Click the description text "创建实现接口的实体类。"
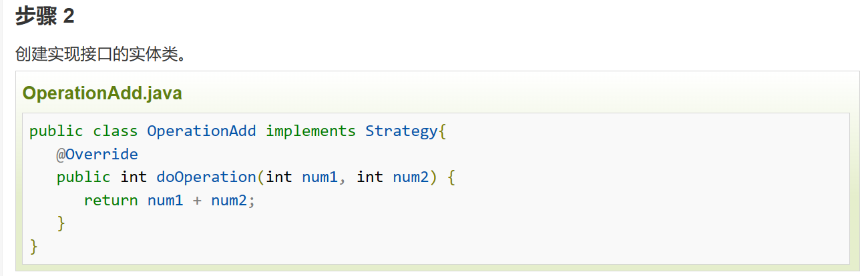868x276 pixels. pos(99,54)
